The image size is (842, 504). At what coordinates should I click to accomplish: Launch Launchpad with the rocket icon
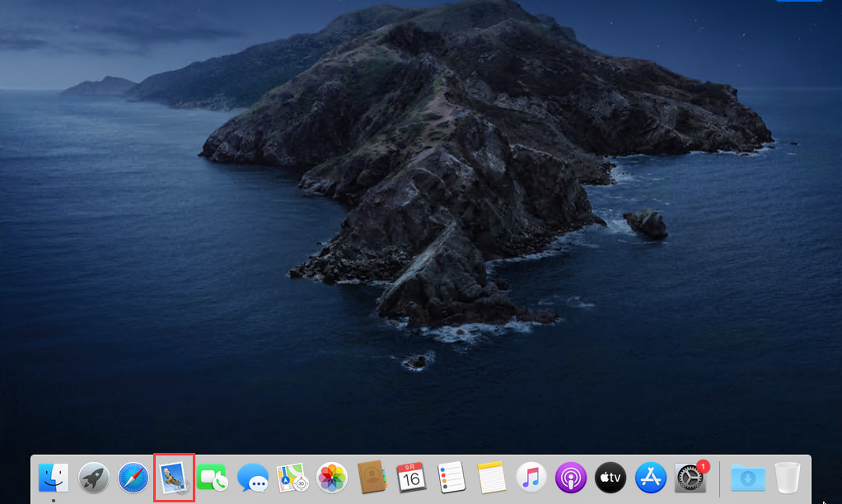(x=94, y=477)
